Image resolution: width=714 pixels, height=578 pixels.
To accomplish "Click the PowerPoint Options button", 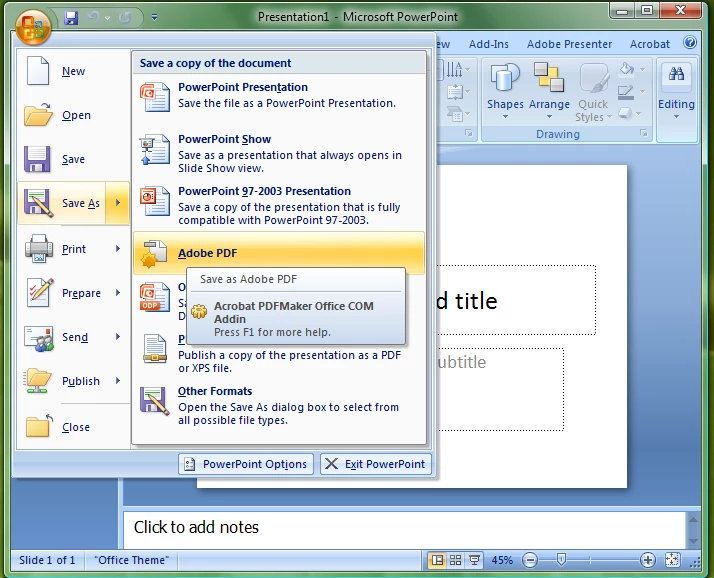I will click(246, 464).
